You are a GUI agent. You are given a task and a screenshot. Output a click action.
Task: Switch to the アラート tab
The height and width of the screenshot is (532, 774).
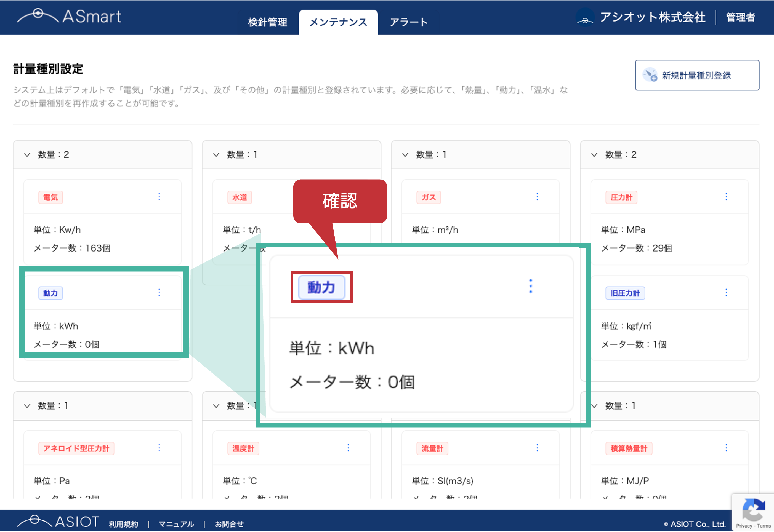(x=408, y=22)
